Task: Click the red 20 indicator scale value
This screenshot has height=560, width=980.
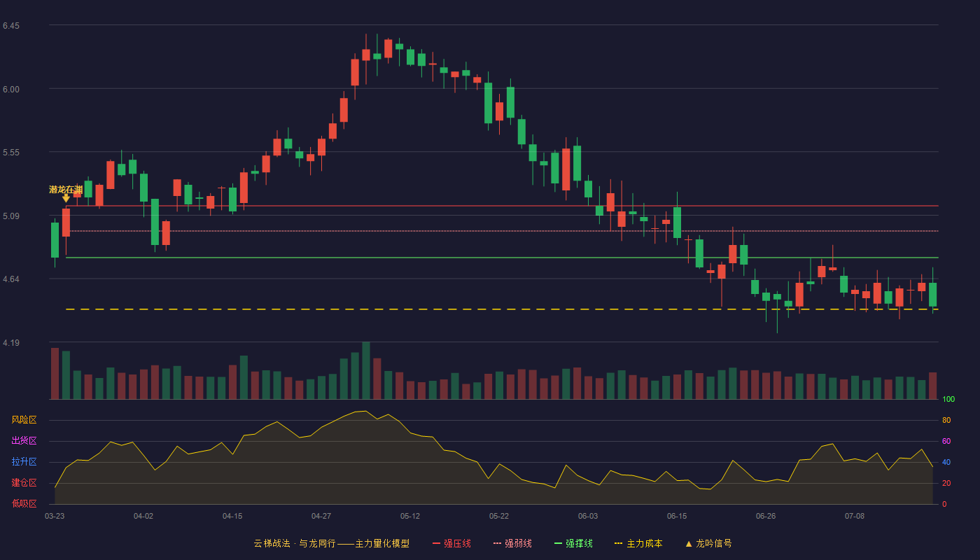Action: [946, 483]
